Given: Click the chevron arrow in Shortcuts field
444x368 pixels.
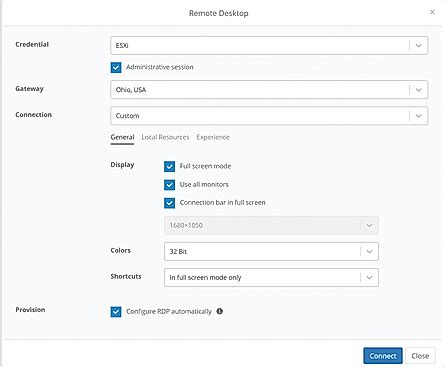Looking at the screenshot, I should [369, 277].
